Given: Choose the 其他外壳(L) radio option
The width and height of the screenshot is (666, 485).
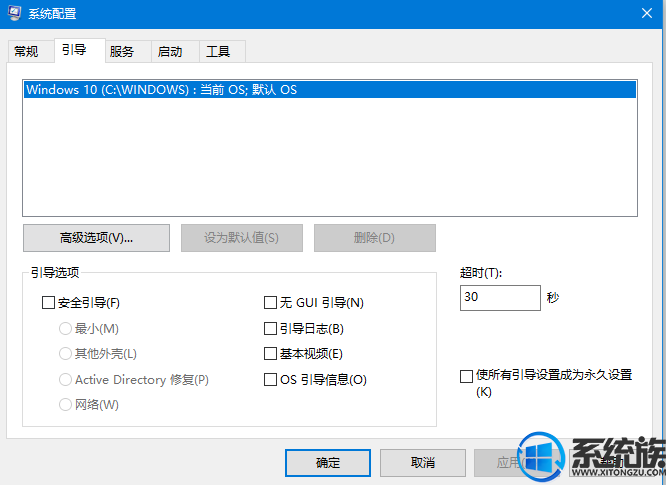Looking at the screenshot, I should coord(65,354).
